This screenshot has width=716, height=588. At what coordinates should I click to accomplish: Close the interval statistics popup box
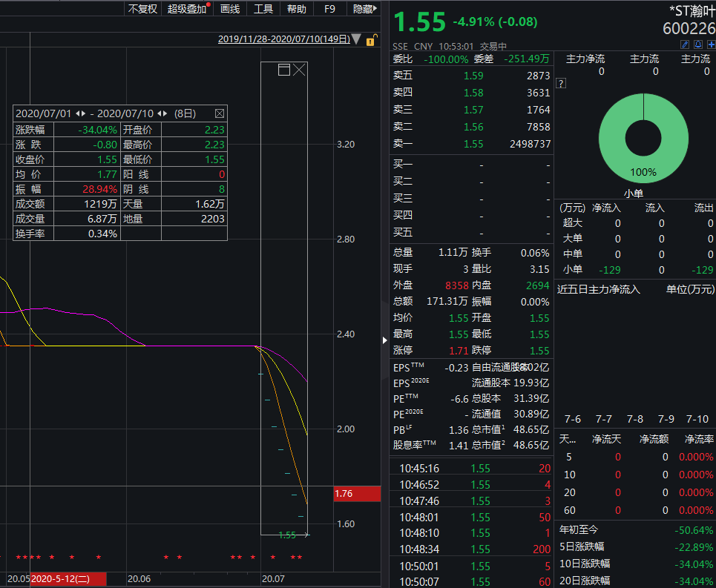tap(219, 113)
